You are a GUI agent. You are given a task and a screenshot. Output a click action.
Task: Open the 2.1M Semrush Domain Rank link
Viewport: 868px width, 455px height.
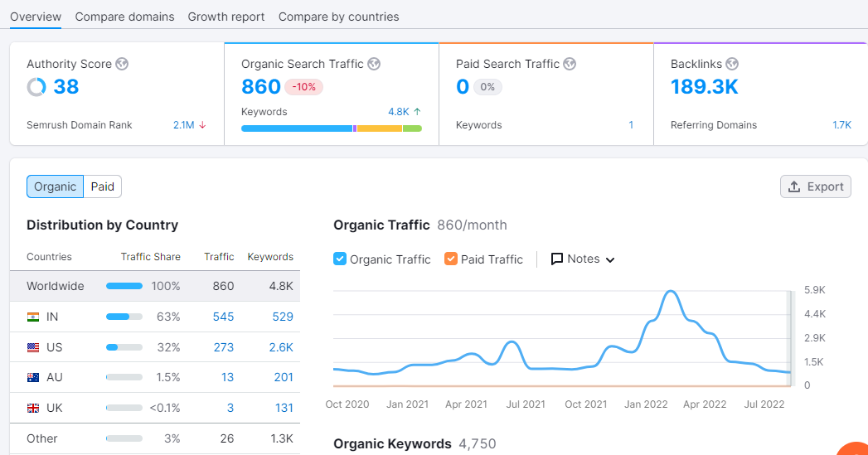click(184, 125)
